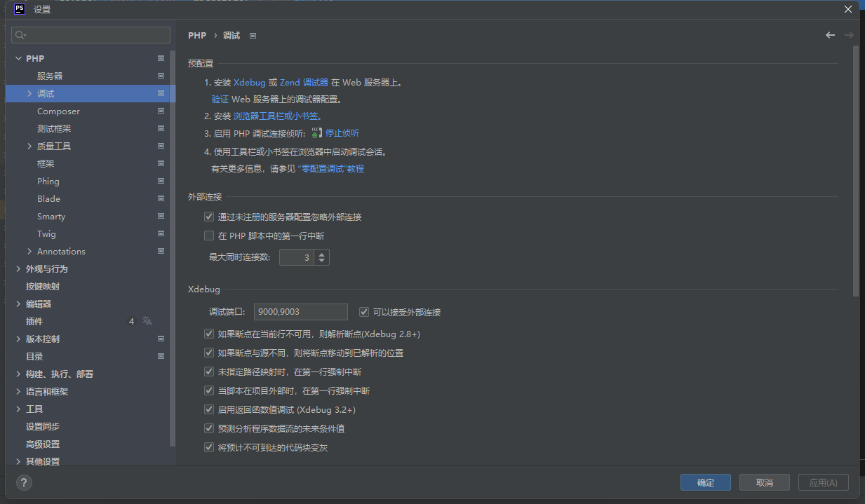The image size is (865, 504).
Task: Uncheck 将预计不可到达的代码块变灰
Action: (209, 447)
